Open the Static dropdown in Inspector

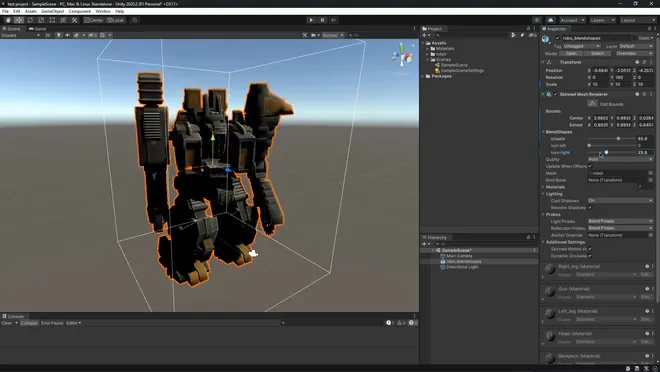(x=646, y=38)
